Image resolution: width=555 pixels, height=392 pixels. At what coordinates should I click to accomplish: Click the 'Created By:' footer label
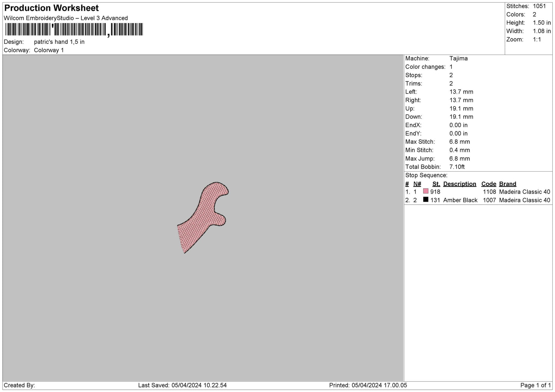(x=19, y=385)
